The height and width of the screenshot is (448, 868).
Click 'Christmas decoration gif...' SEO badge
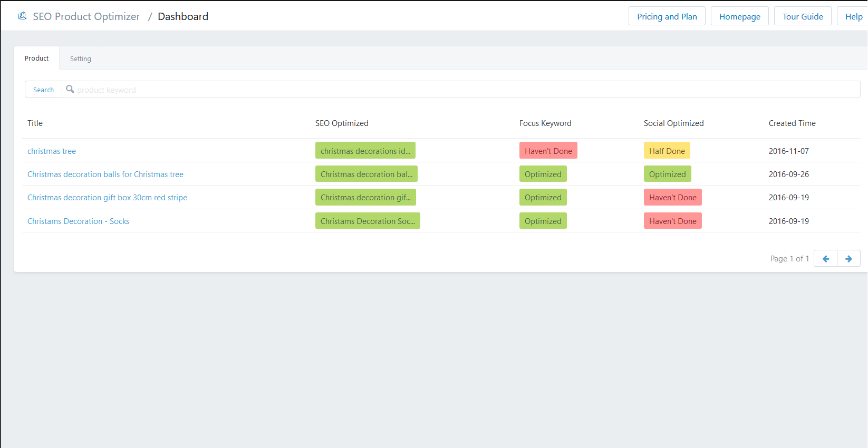click(x=365, y=197)
